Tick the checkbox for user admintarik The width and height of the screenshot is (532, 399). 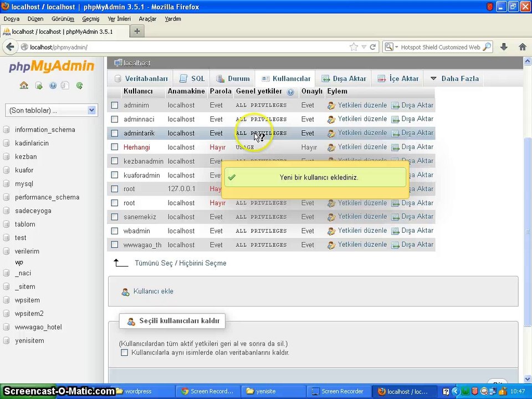click(x=115, y=133)
